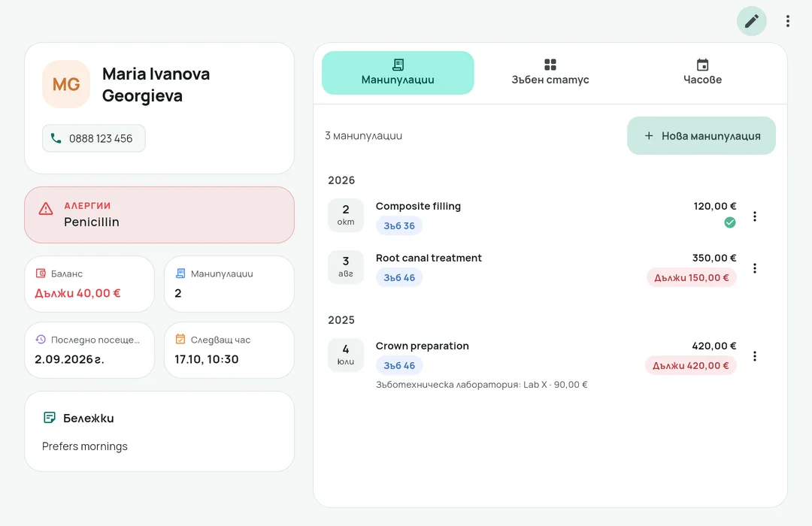Click the green paid checkmark for Composite filling

tap(729, 222)
